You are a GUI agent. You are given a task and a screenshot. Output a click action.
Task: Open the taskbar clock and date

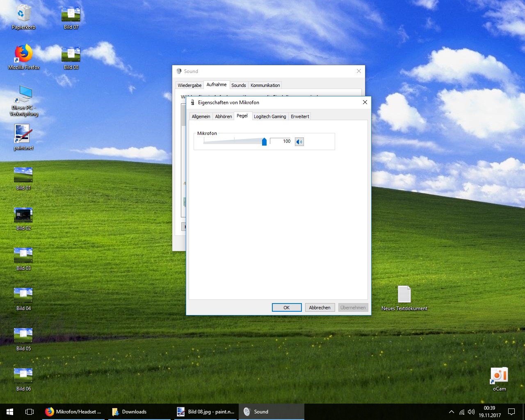490,412
